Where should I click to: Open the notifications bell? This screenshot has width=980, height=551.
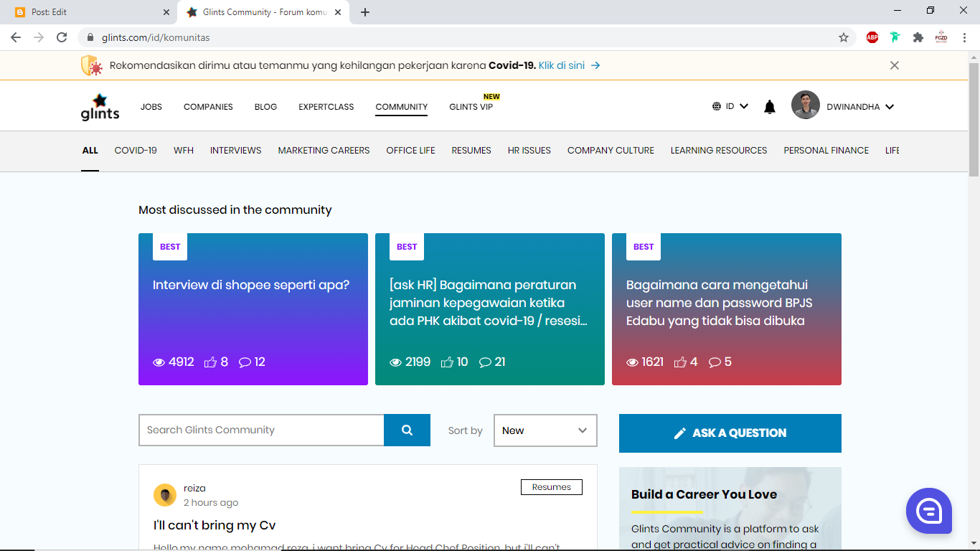pos(770,107)
